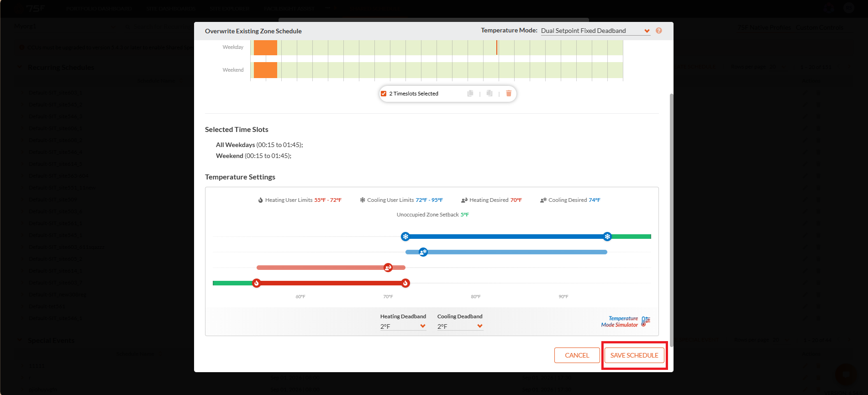868x395 pixels.
Task: Expand the Cooling Deadband dropdown
Action: (460, 326)
